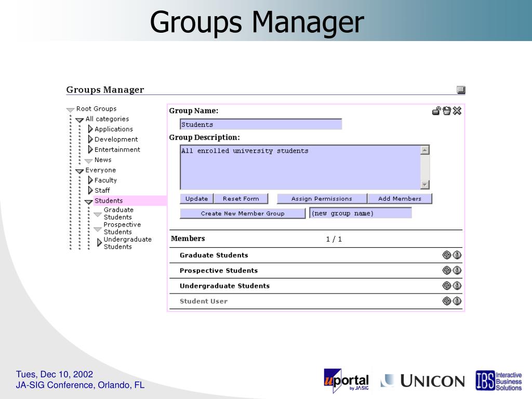Click remove icon in Undergraduate Students row
This screenshot has height=399, width=532.
pos(447,286)
